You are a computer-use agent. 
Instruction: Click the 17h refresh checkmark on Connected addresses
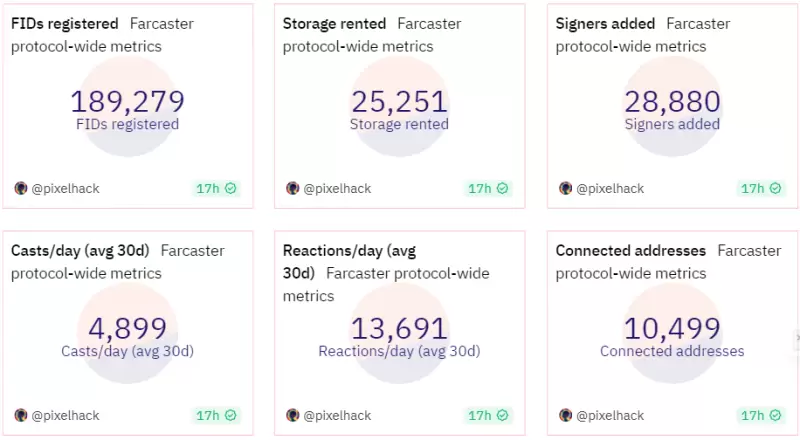coord(775,415)
